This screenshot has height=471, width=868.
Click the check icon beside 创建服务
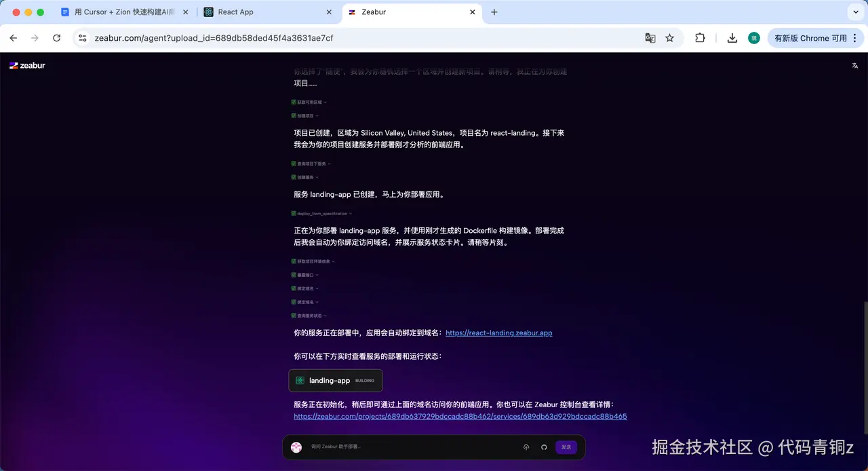tap(294, 177)
